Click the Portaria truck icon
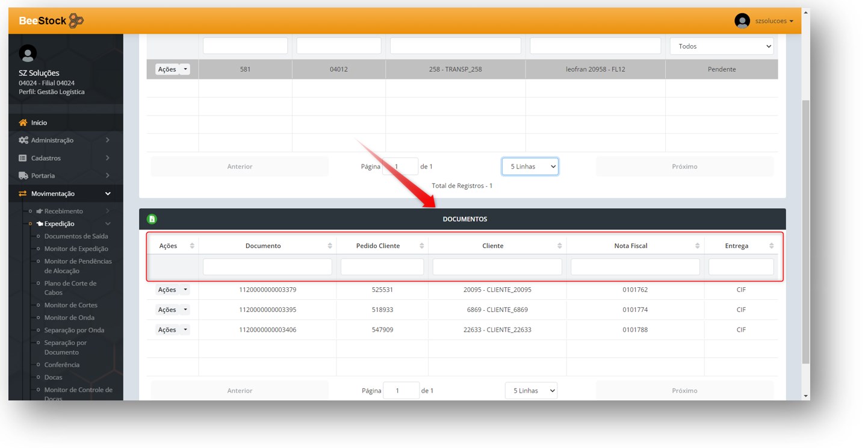The image size is (868, 448). click(x=23, y=176)
